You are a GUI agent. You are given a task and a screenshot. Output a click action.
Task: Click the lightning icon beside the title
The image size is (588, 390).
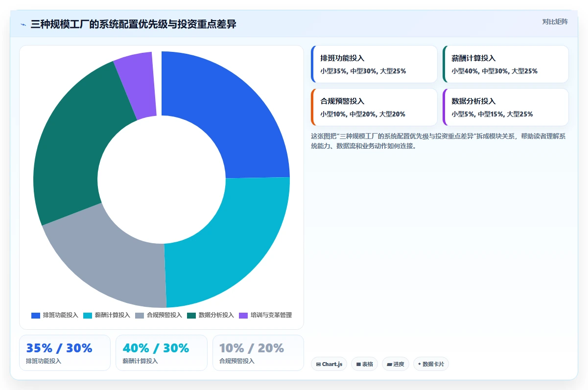(23, 24)
